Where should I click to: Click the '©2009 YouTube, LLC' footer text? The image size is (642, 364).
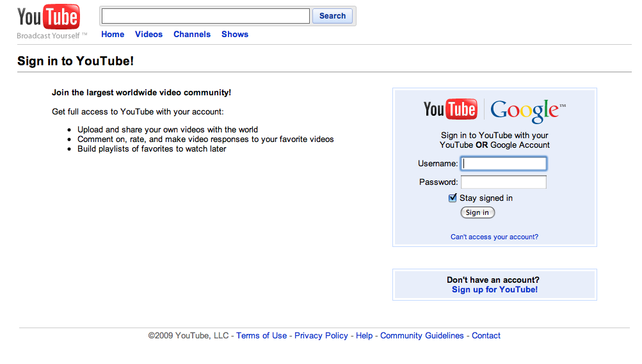(188, 336)
